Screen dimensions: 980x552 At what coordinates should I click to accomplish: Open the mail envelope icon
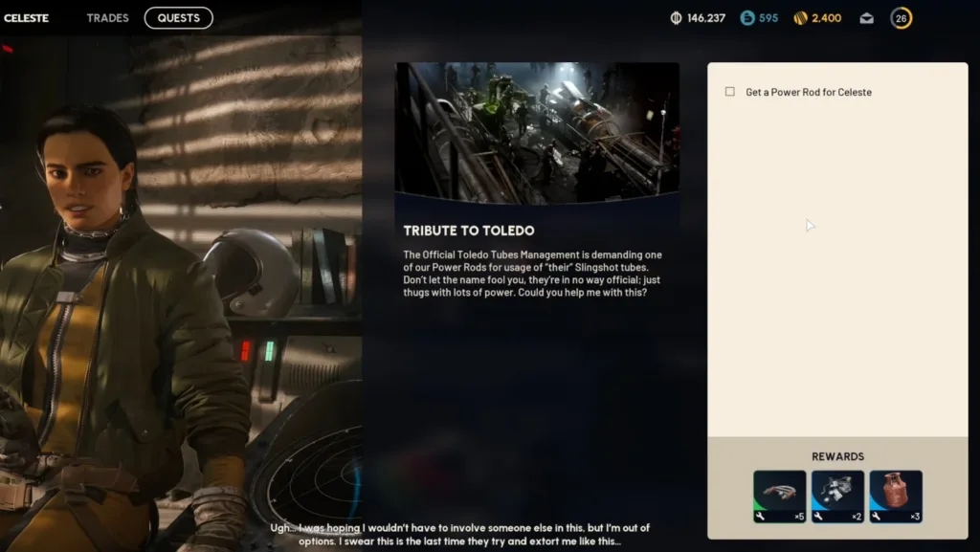pyautogui.click(x=866, y=18)
